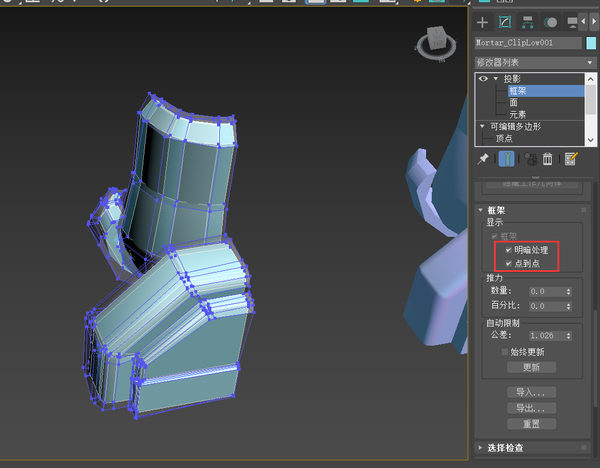Toggle the 明暗处理 checkbox

pyautogui.click(x=509, y=250)
